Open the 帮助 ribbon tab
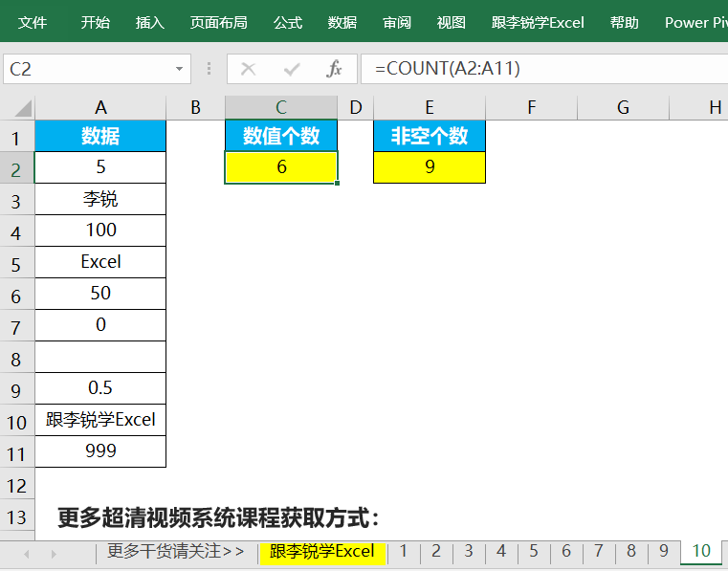This screenshot has width=728, height=571. [x=624, y=22]
